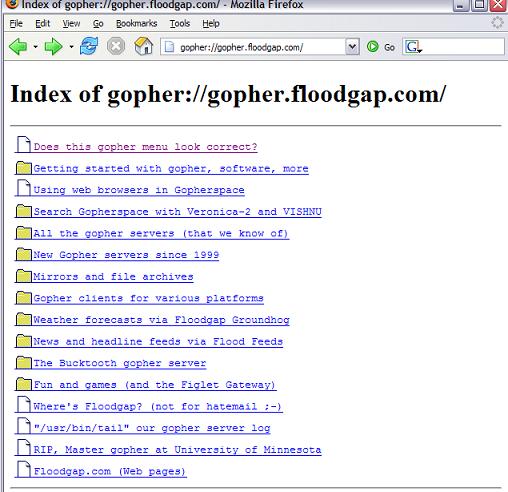Click folder icon beside 'Gopher clients'
Image resolution: width=508 pixels, height=492 pixels.
coord(24,298)
